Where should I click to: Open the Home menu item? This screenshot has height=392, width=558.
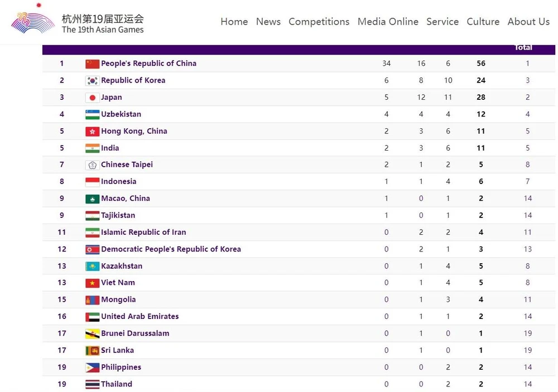click(x=234, y=22)
